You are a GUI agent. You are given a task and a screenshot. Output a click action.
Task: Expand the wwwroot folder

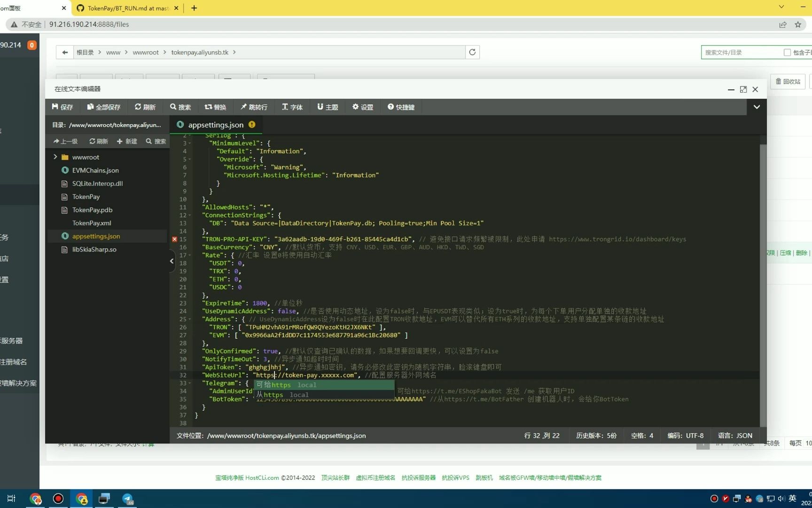[x=55, y=157]
